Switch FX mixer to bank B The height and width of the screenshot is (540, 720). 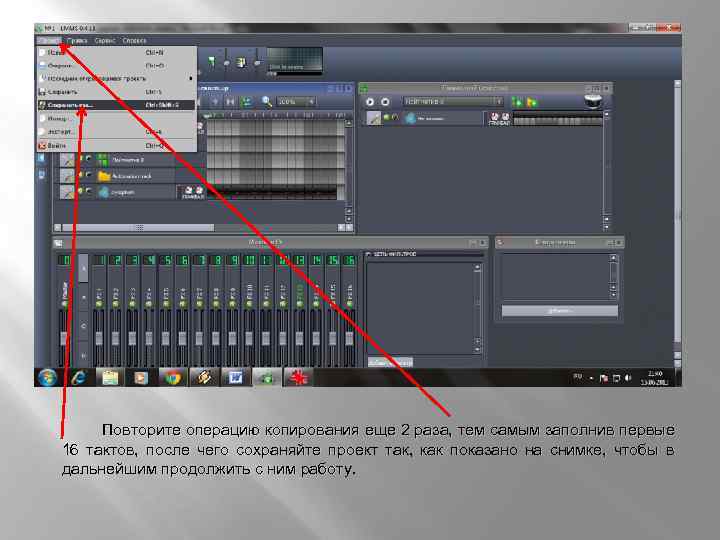coord(84,298)
